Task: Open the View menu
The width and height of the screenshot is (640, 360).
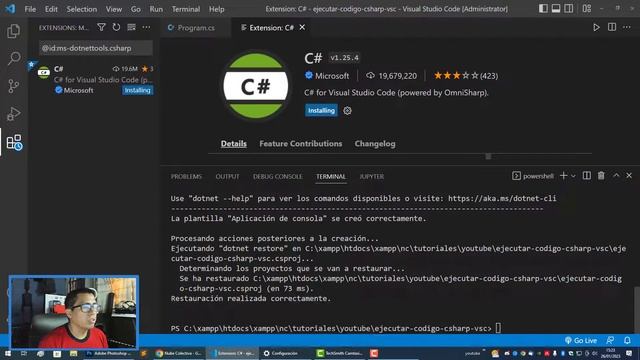Action: (114, 9)
